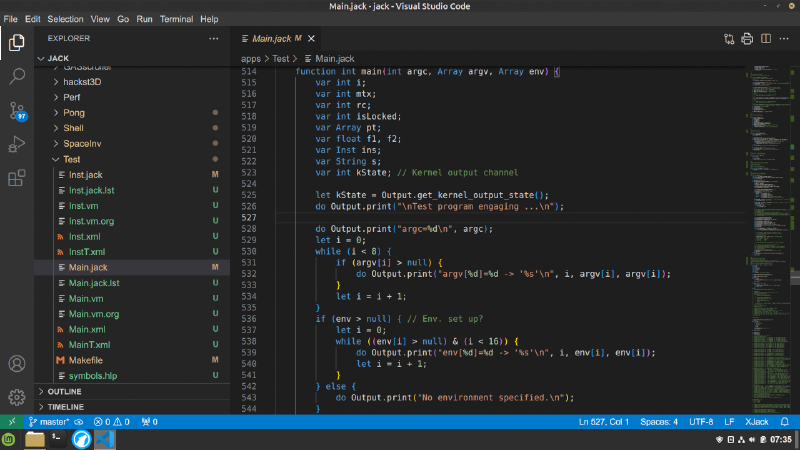Expand the TIMELINE section
This screenshot has height=450, width=800.
66,407
